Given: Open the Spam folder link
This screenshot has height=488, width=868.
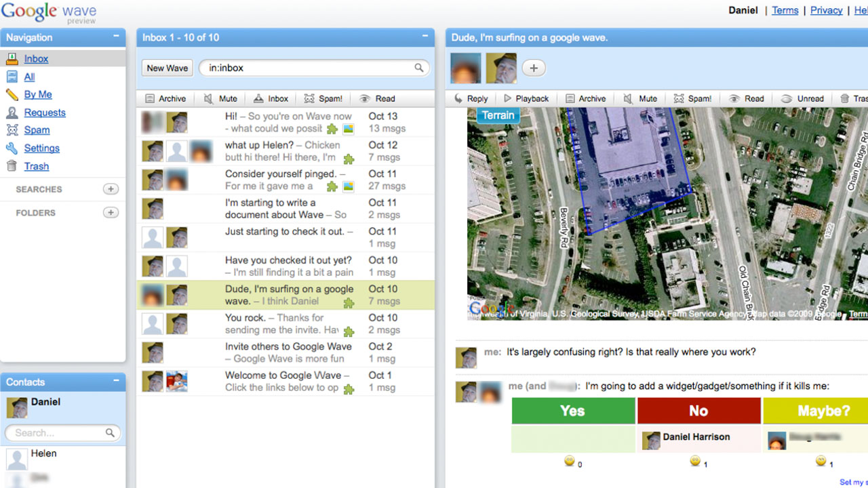Looking at the screenshot, I should (x=37, y=130).
